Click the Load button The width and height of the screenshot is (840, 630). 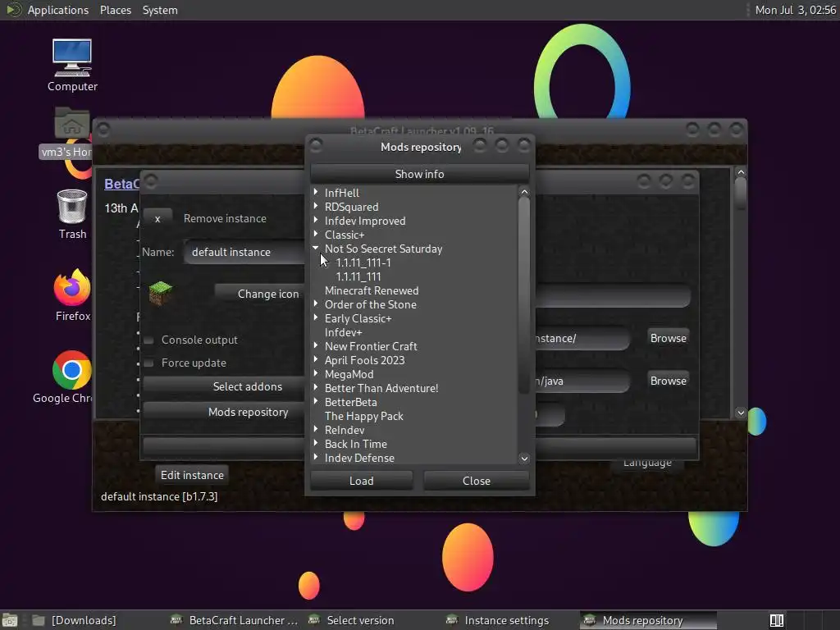[x=362, y=481]
